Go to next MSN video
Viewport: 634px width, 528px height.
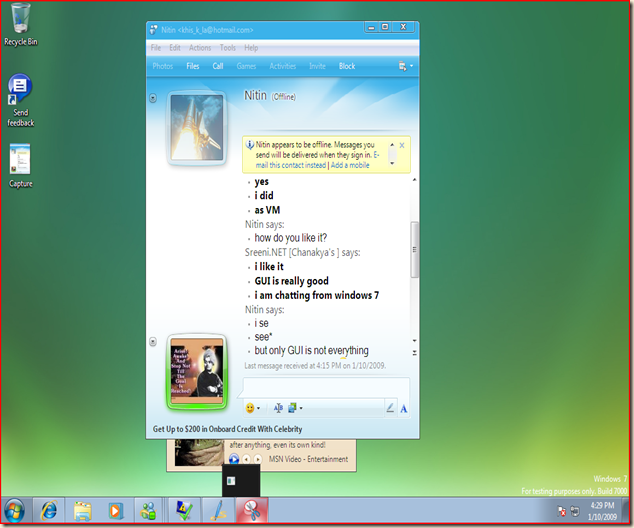pyautogui.click(x=257, y=459)
